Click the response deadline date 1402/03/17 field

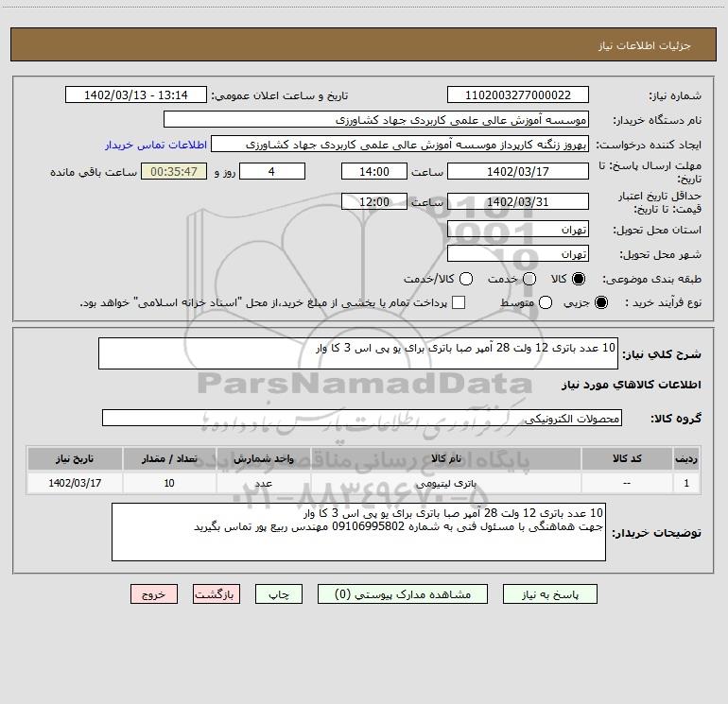(518, 171)
